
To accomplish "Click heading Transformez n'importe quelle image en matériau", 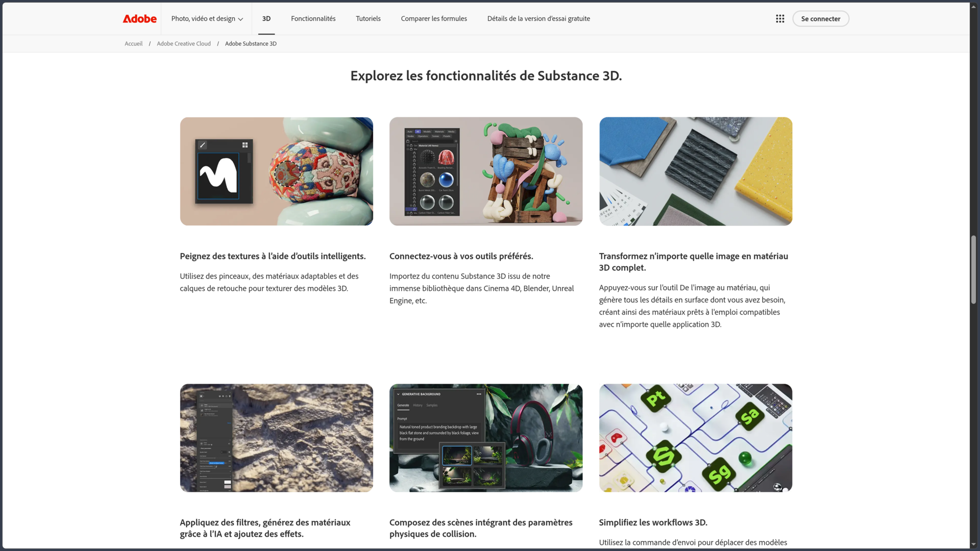I will [694, 262].
